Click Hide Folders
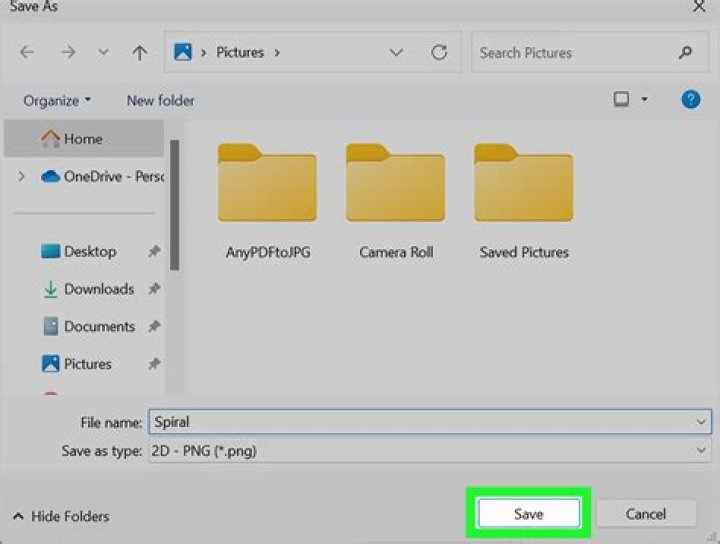Viewport: 720px width, 544px height. coord(62,516)
